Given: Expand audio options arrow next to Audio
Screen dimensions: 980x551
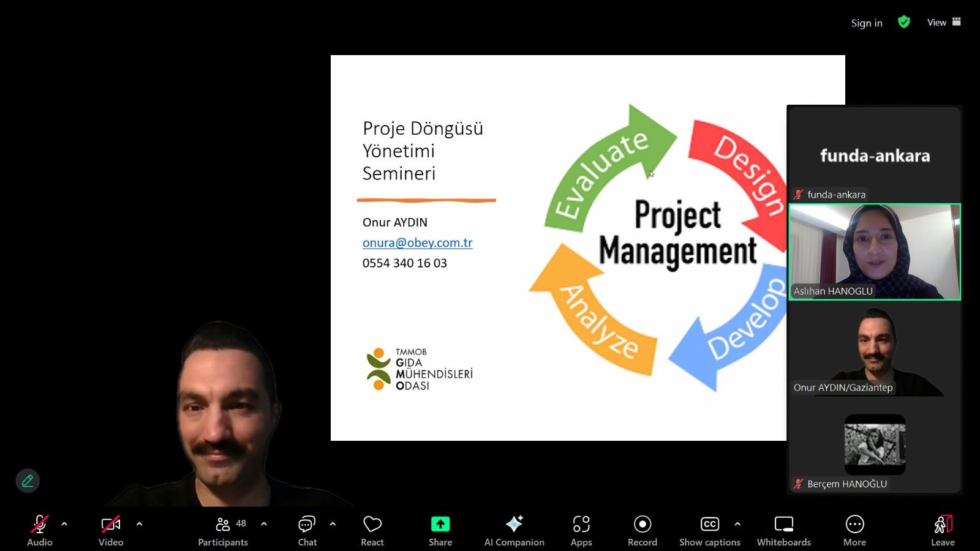Looking at the screenshot, I should click(64, 524).
